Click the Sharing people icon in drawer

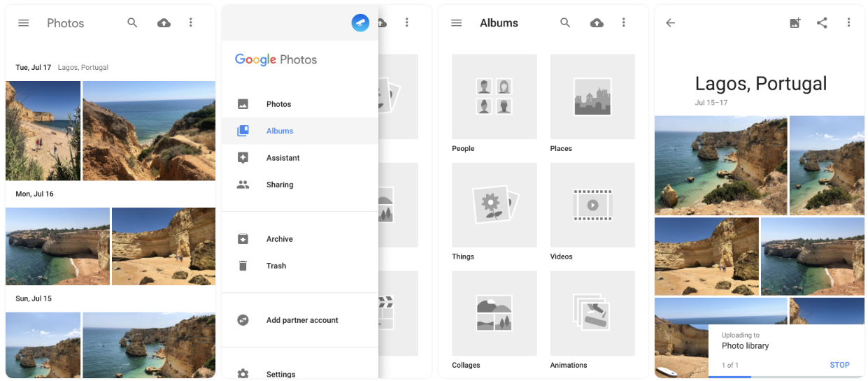point(243,185)
